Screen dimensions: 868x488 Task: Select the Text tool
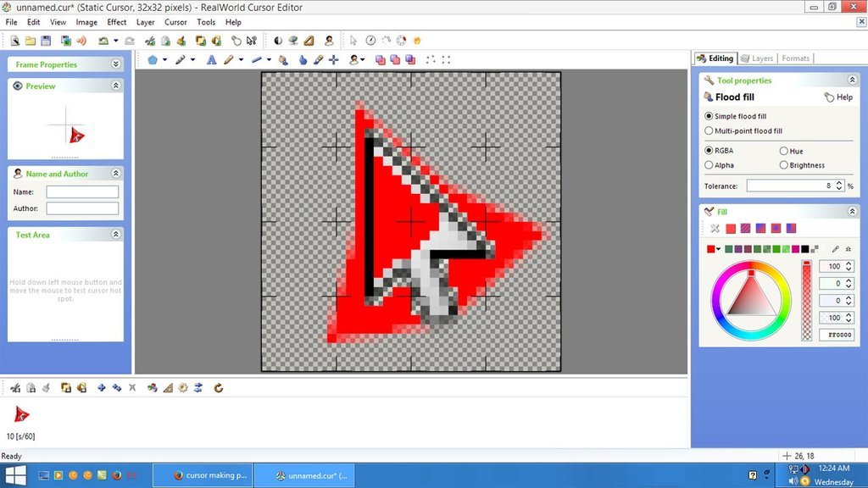pos(212,59)
